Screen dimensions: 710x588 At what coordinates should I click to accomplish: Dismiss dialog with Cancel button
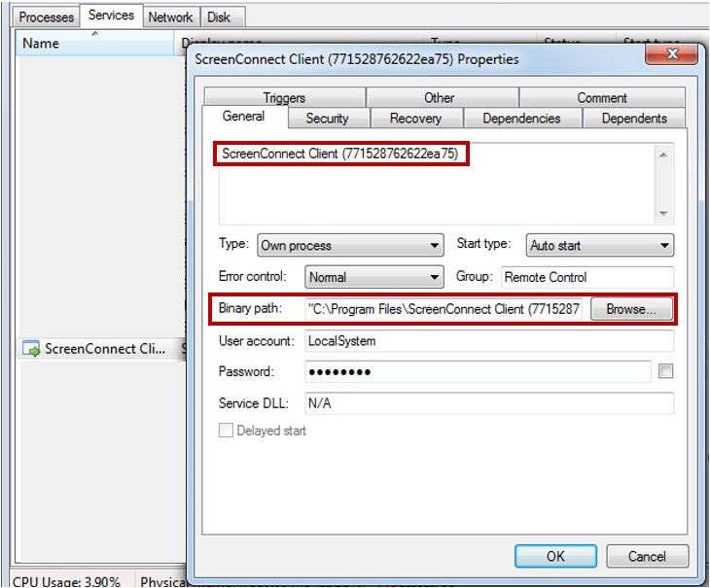click(647, 556)
